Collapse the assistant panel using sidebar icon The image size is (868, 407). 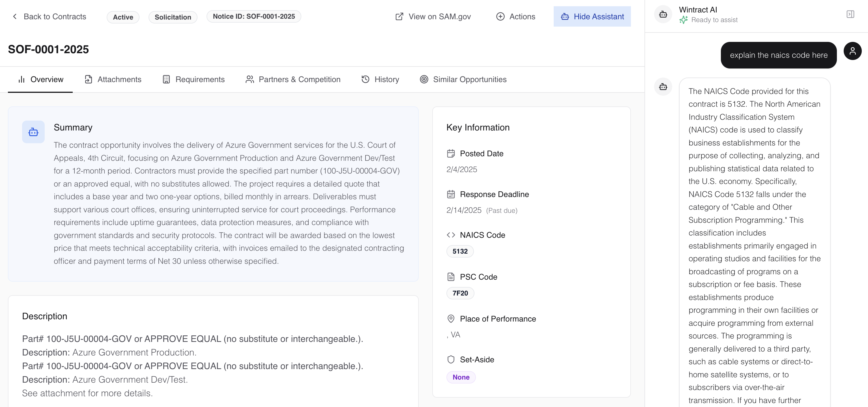pyautogui.click(x=850, y=14)
